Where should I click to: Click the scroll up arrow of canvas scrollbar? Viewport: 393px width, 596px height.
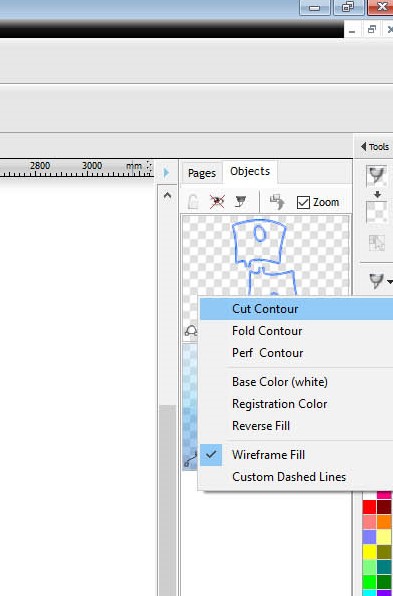point(167,195)
